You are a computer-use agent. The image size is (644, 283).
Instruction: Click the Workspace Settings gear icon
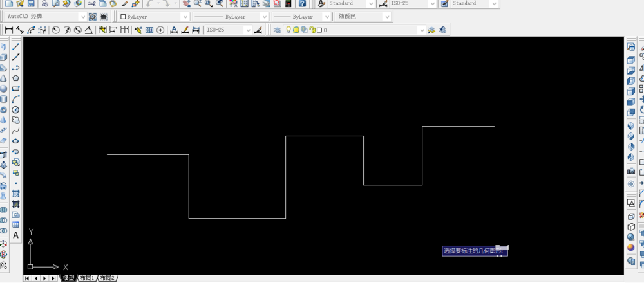tap(93, 17)
